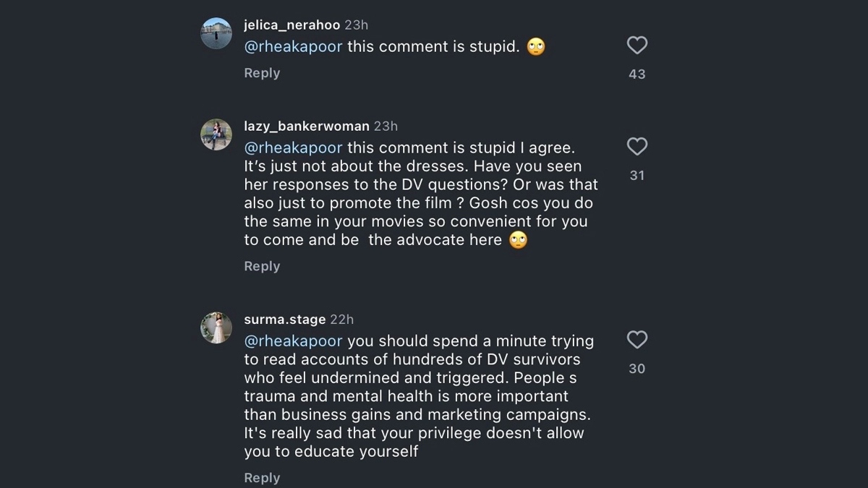The width and height of the screenshot is (868, 488).
Task: Open jelica_nerahoo's profile picture
Action: [216, 33]
